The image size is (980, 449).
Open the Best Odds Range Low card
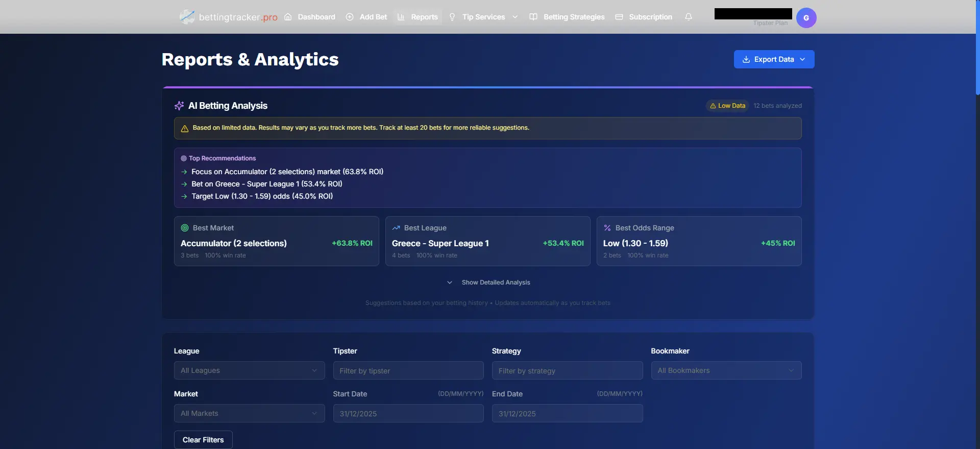click(x=699, y=241)
